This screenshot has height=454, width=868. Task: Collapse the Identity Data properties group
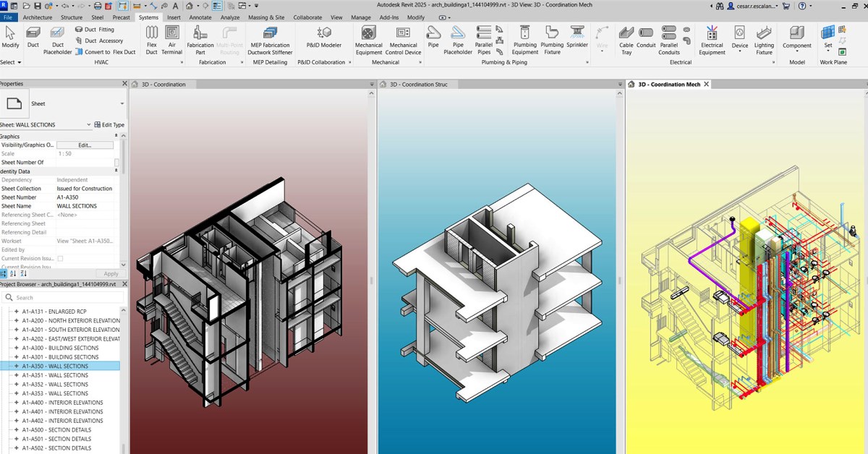point(116,171)
